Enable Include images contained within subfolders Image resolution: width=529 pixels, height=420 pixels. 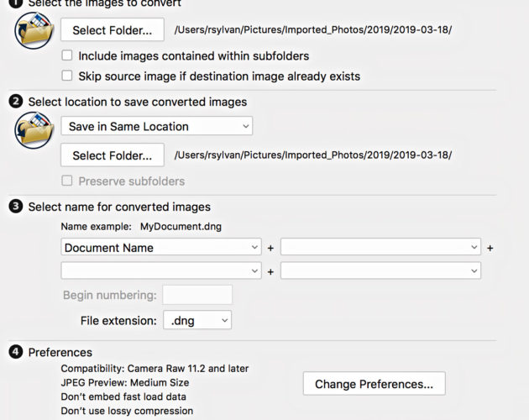pos(67,55)
